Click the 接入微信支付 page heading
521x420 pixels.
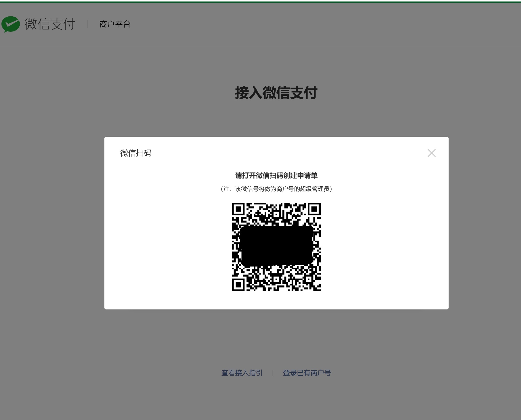click(x=276, y=93)
